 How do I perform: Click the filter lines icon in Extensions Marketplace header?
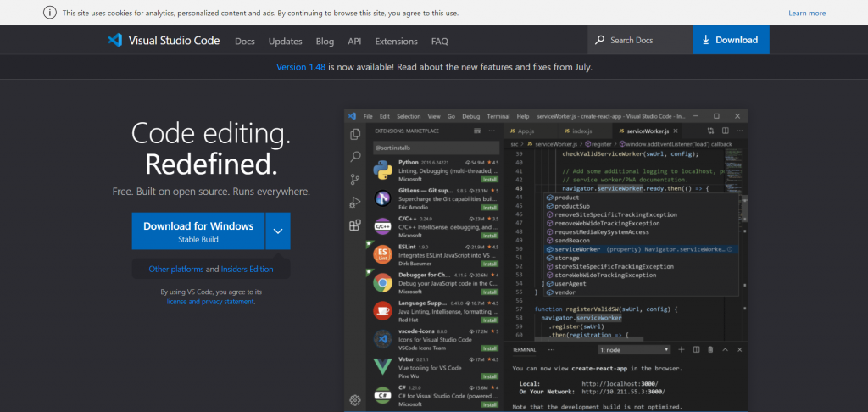pos(477,131)
